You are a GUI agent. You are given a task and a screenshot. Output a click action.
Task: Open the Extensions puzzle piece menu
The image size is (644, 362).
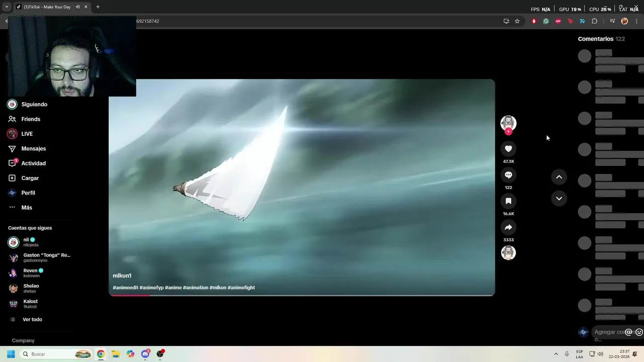pyautogui.click(x=594, y=21)
